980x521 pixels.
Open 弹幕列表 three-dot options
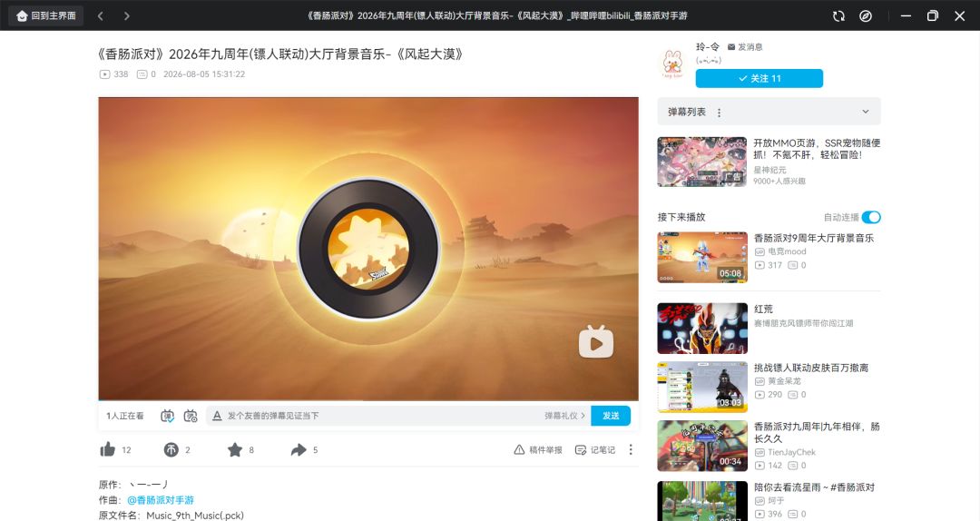[719, 113]
